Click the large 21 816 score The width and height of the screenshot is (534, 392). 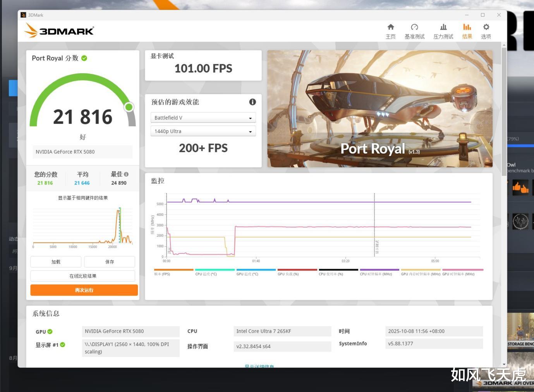click(x=83, y=117)
